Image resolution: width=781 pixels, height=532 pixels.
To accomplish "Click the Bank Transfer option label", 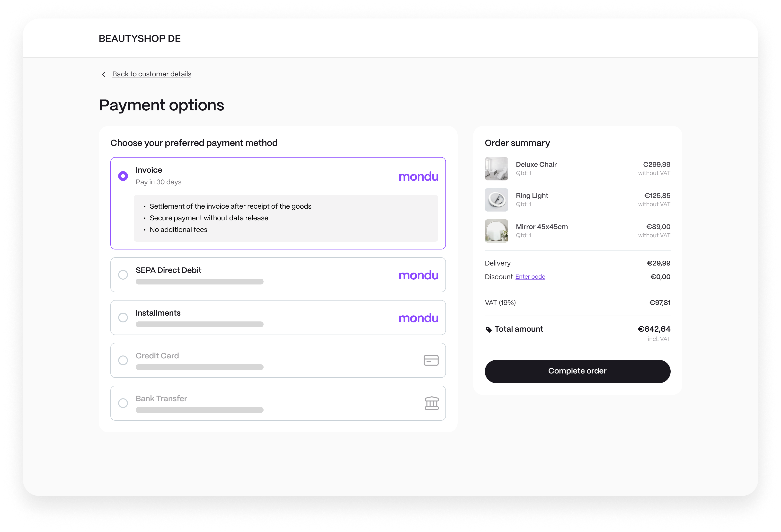I will point(161,399).
